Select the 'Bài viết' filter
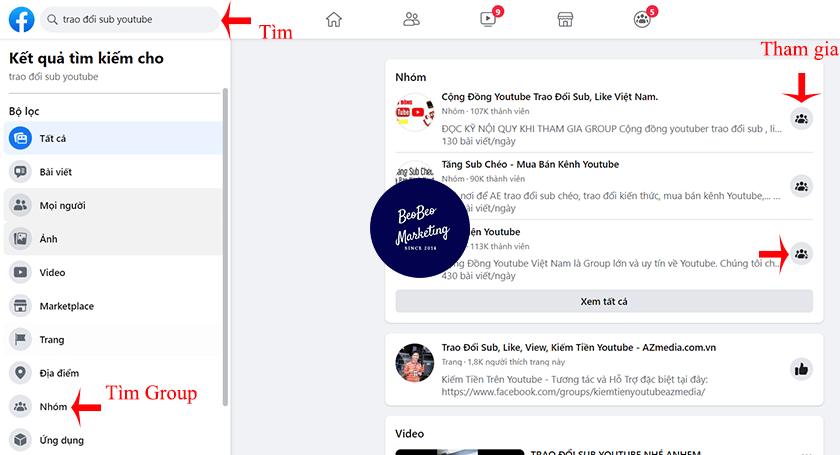This screenshot has height=455, width=840. (113, 172)
